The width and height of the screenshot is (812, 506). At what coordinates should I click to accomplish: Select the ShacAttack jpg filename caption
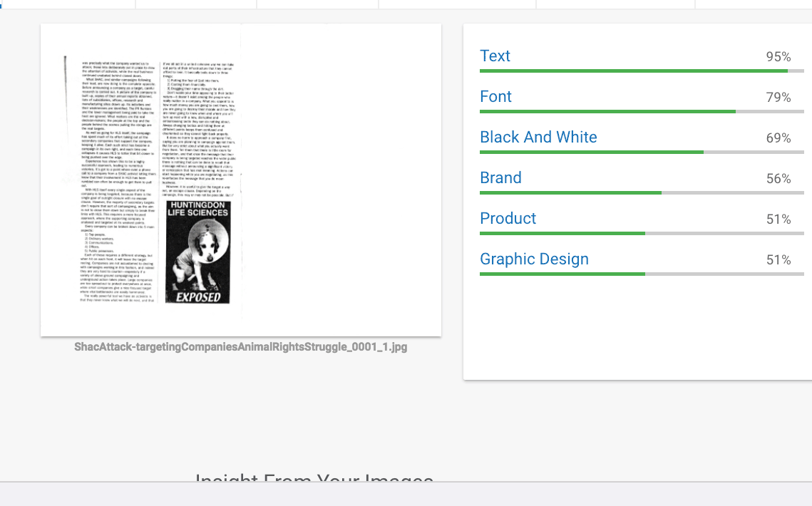241,347
